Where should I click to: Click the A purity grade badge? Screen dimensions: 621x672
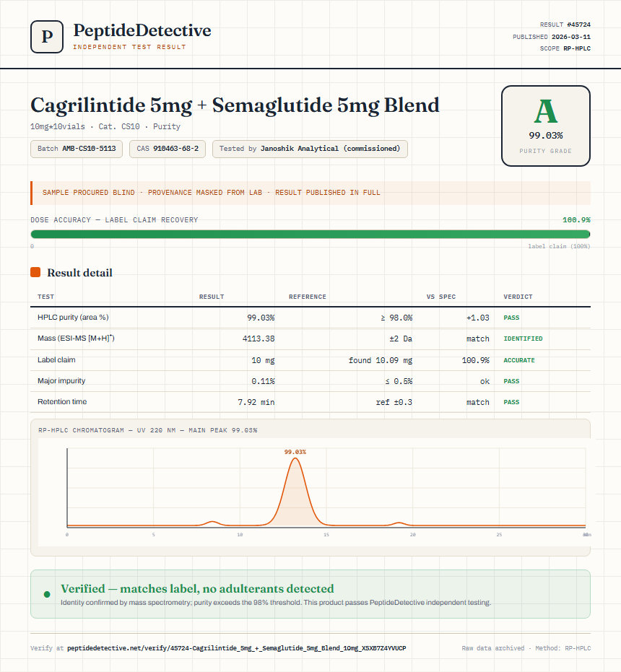click(x=545, y=126)
